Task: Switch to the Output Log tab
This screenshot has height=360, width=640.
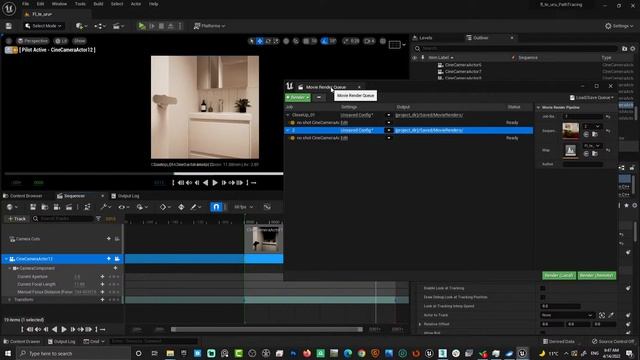Action: pos(125,196)
